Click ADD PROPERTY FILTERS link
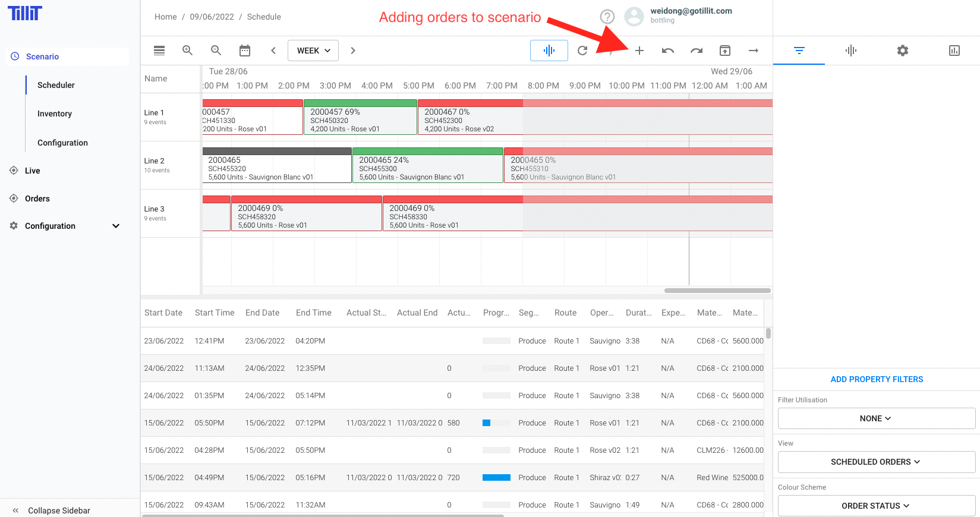This screenshot has height=517, width=980. pos(877,379)
